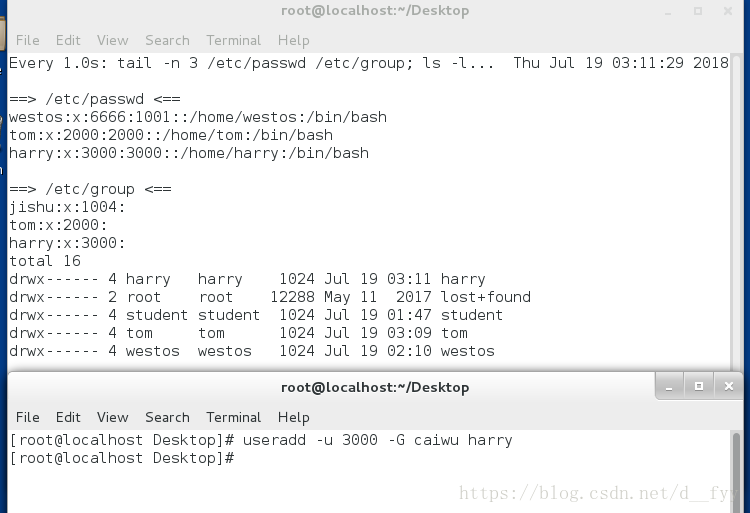Open Edit menu in upper terminal window
The image size is (750, 513).
click(68, 40)
